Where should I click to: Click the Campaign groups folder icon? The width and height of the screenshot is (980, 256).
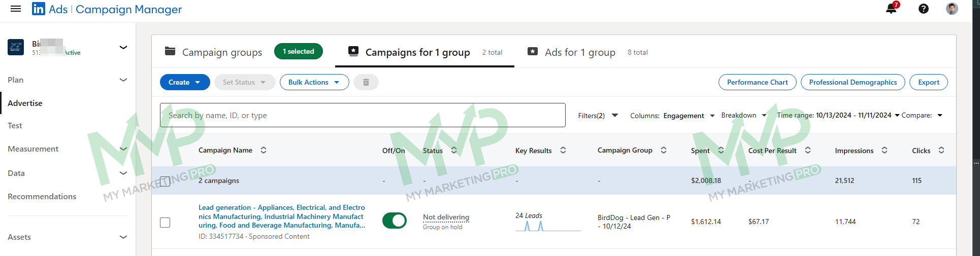coord(170,51)
